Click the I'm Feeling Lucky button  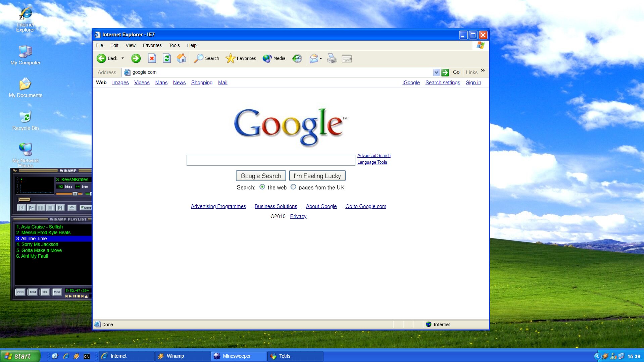click(x=317, y=176)
